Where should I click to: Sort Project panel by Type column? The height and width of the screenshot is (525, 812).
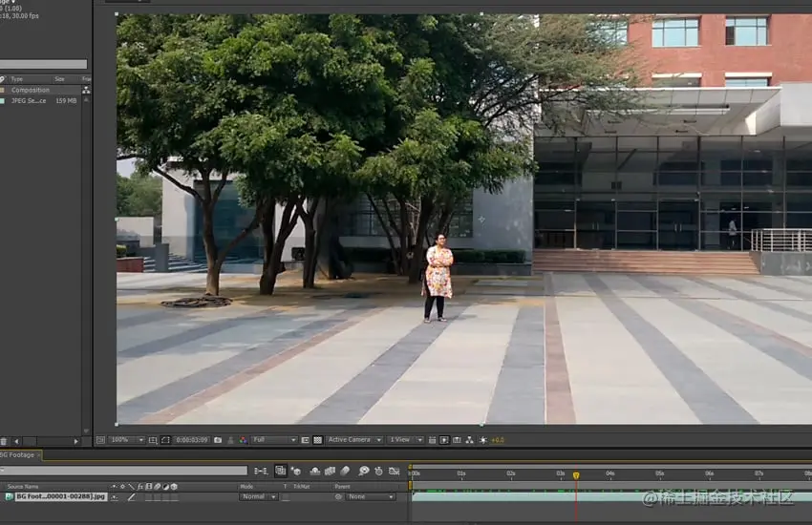[17, 79]
